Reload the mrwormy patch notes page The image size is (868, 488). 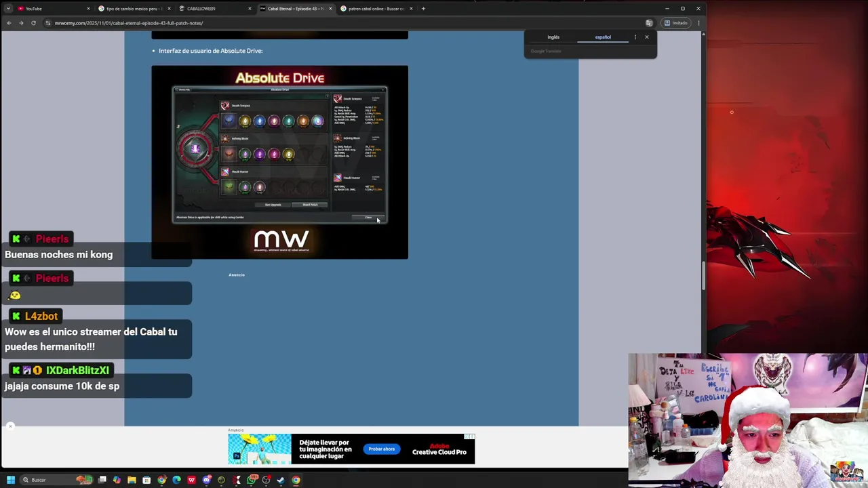[x=33, y=23]
